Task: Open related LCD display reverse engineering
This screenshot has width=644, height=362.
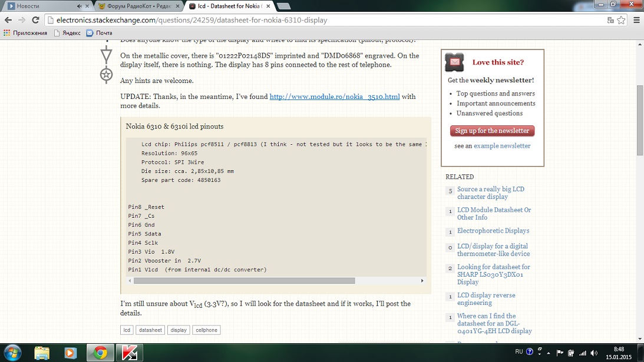Action: (x=486, y=299)
